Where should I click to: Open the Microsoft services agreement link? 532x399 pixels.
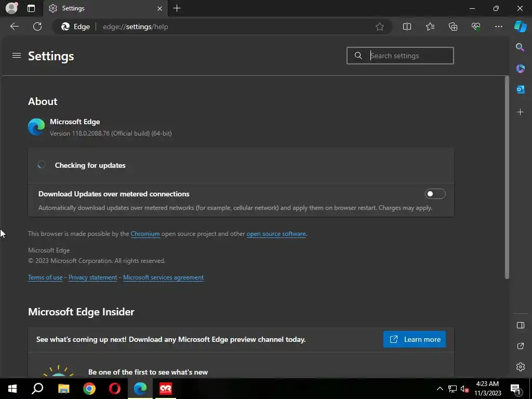tap(163, 277)
